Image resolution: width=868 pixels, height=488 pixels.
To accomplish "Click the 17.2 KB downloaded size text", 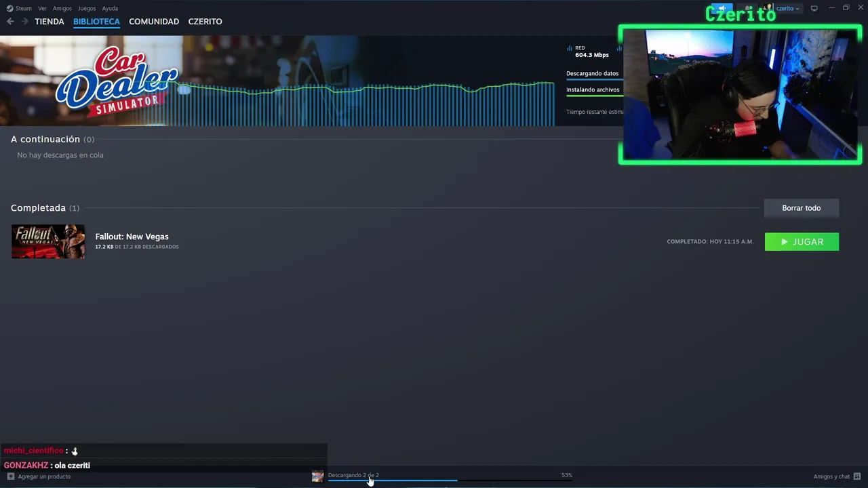I will click(137, 247).
